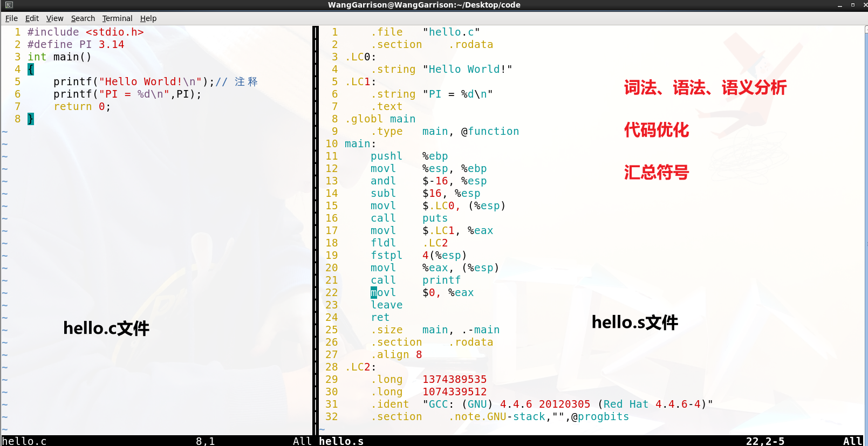Click the 'main:' label on line 10
The width and height of the screenshot is (868, 446).
(x=360, y=143)
